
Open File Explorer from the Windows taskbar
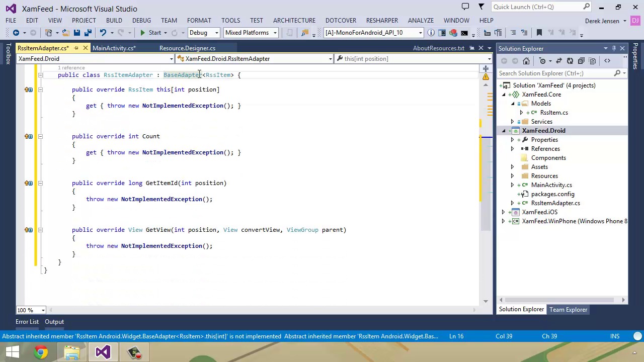72,352
